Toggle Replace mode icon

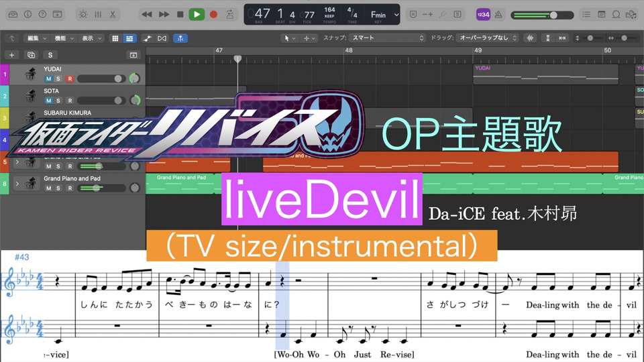point(413,14)
